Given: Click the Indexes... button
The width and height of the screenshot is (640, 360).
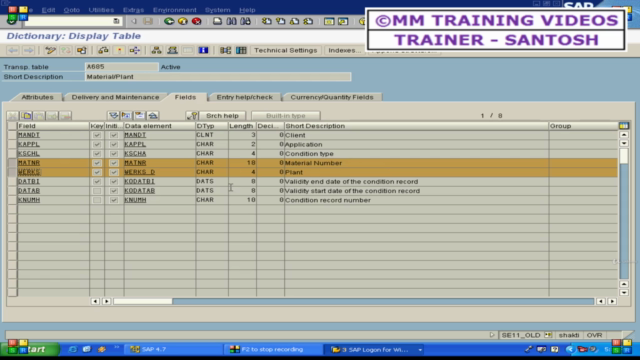Looking at the screenshot, I should pos(344,50).
